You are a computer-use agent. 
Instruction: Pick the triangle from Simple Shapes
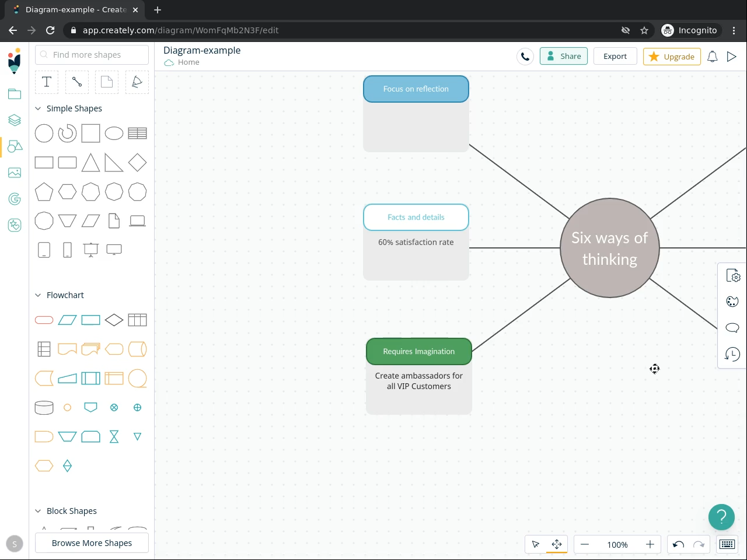pos(90,163)
